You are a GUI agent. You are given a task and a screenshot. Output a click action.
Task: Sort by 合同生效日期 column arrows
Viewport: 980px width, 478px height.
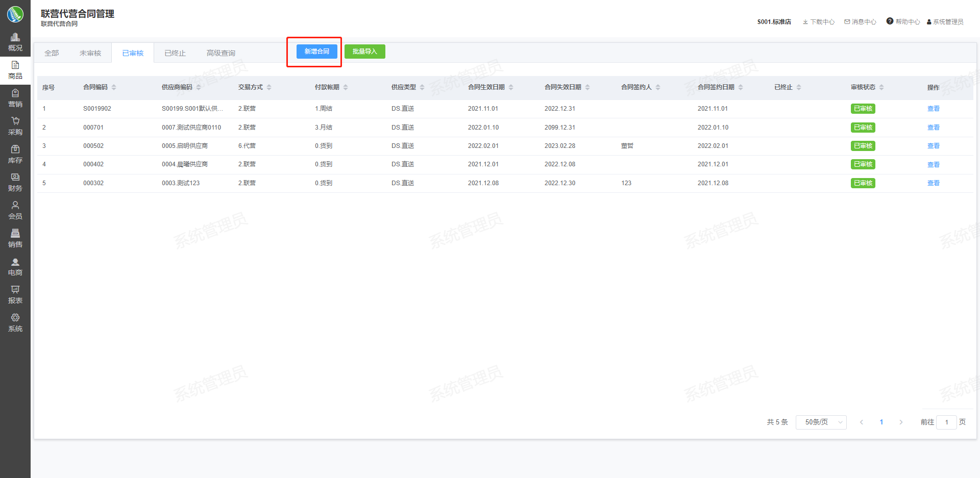[x=511, y=87]
